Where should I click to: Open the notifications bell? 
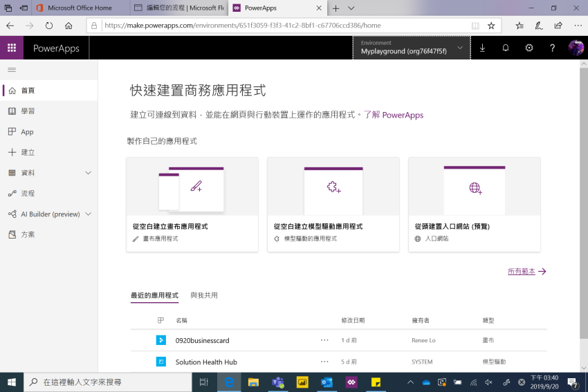pos(506,48)
